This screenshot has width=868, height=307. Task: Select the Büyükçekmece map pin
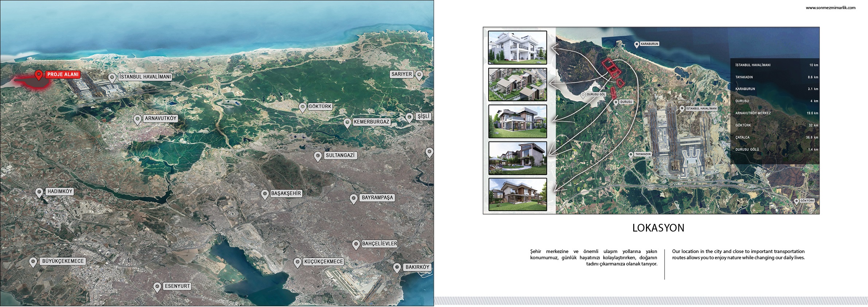pos(33,262)
